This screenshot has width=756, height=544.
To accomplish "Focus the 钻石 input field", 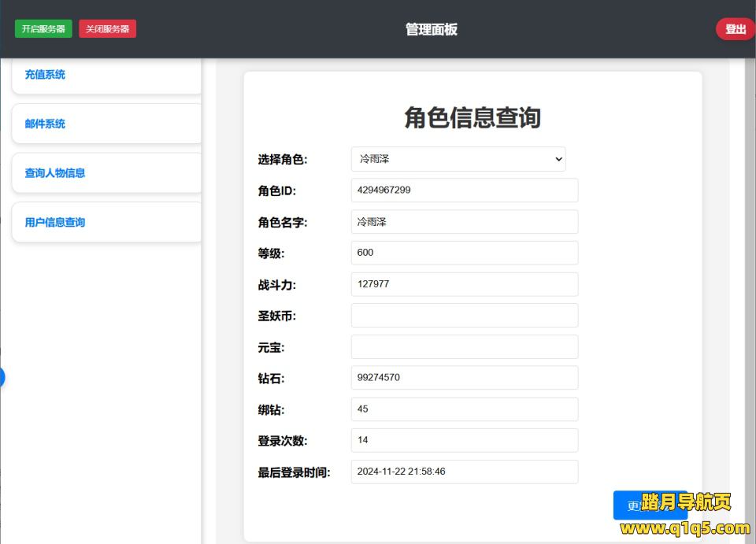I will [x=464, y=378].
